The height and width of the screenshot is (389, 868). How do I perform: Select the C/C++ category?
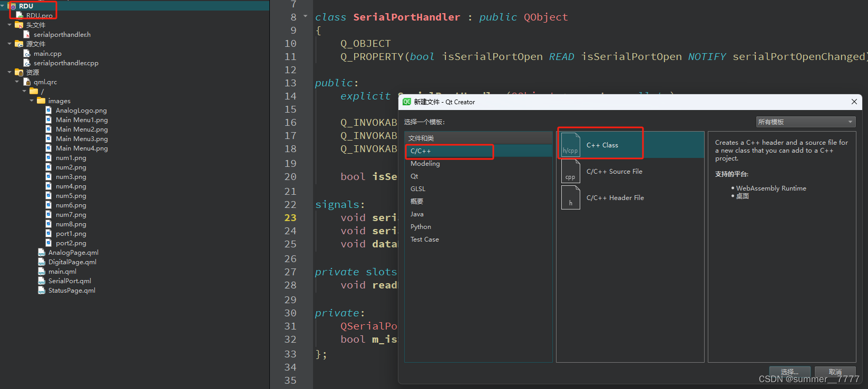[x=479, y=151]
